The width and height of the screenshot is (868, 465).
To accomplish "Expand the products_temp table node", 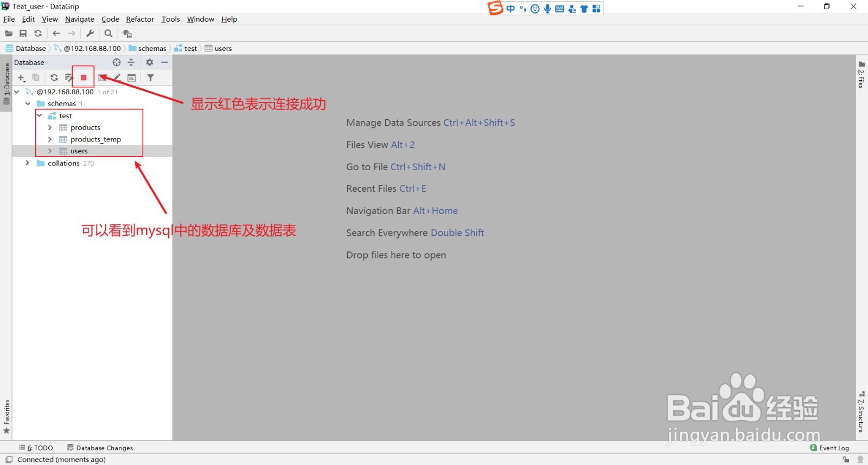I will 50,139.
